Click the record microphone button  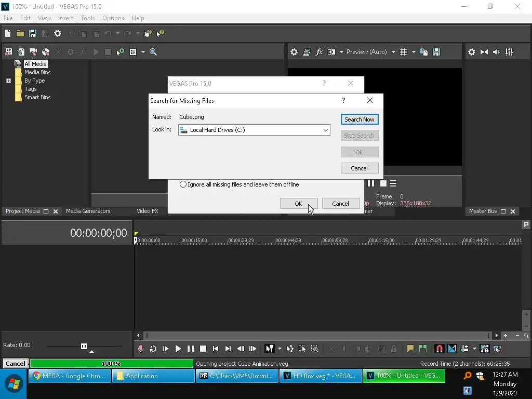point(140,349)
